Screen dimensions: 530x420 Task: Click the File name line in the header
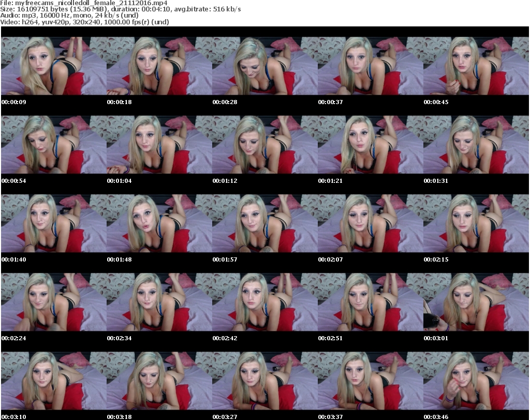[x=84, y=3]
